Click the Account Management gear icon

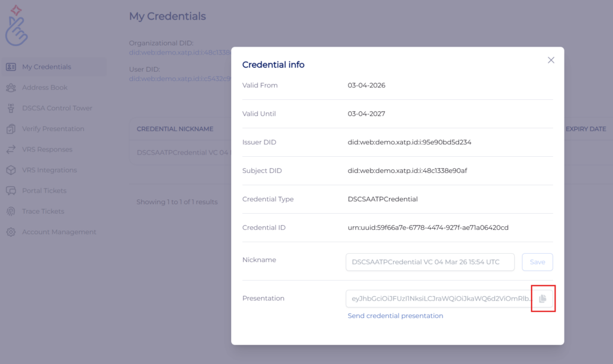click(11, 232)
